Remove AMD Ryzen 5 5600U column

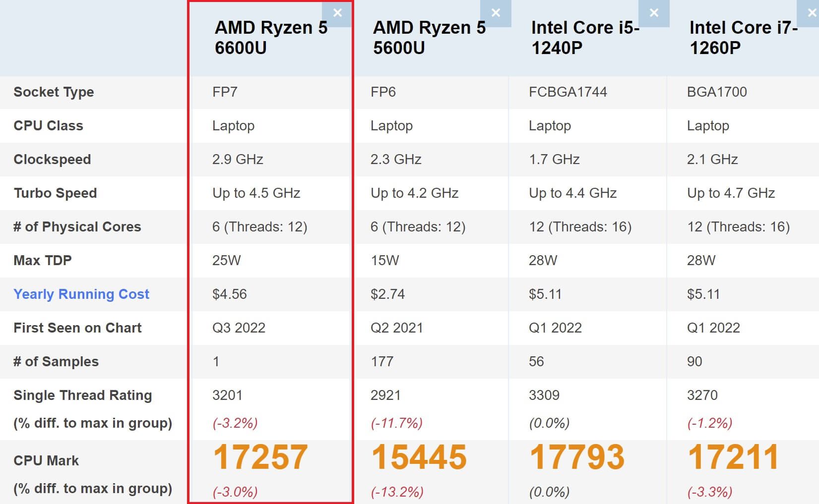pos(496,13)
